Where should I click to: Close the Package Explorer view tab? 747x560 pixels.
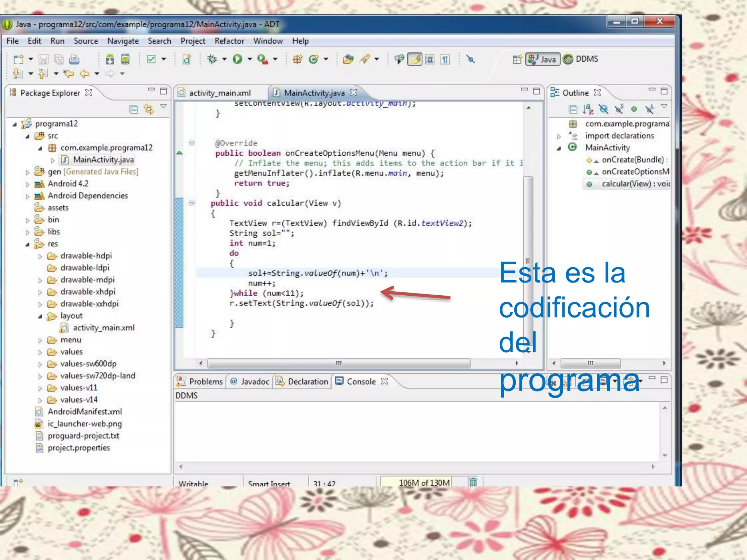(x=88, y=92)
